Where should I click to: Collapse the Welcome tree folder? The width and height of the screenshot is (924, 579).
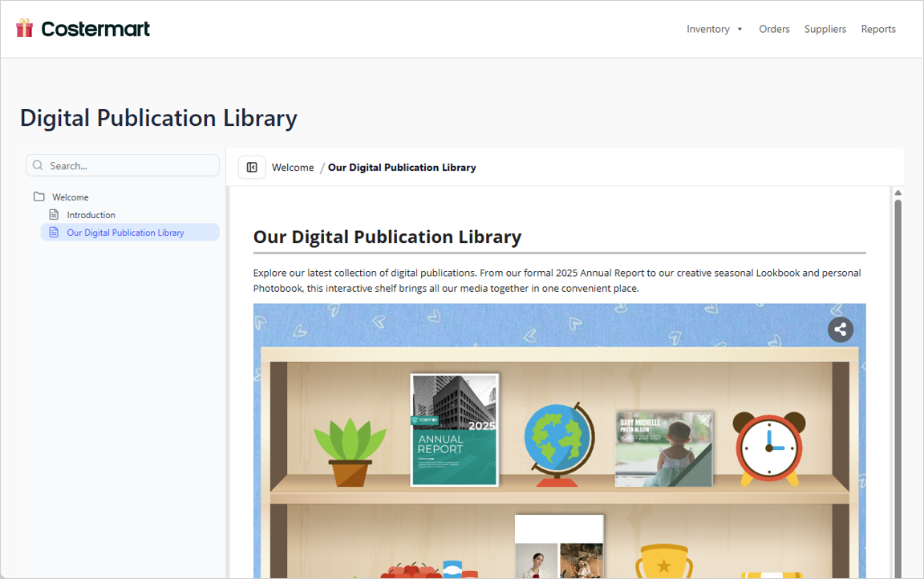tap(71, 197)
